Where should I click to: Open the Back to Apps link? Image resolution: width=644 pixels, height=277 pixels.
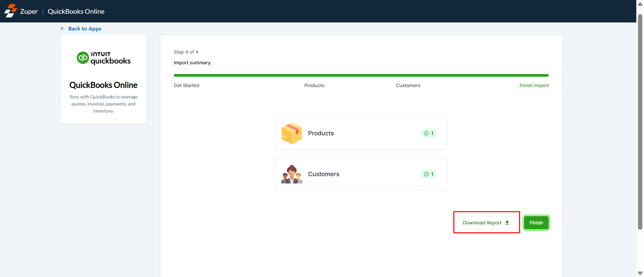click(85, 29)
